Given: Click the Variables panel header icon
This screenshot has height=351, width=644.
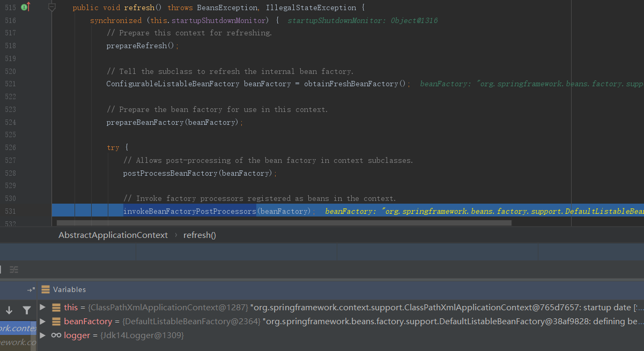Looking at the screenshot, I should pos(46,289).
